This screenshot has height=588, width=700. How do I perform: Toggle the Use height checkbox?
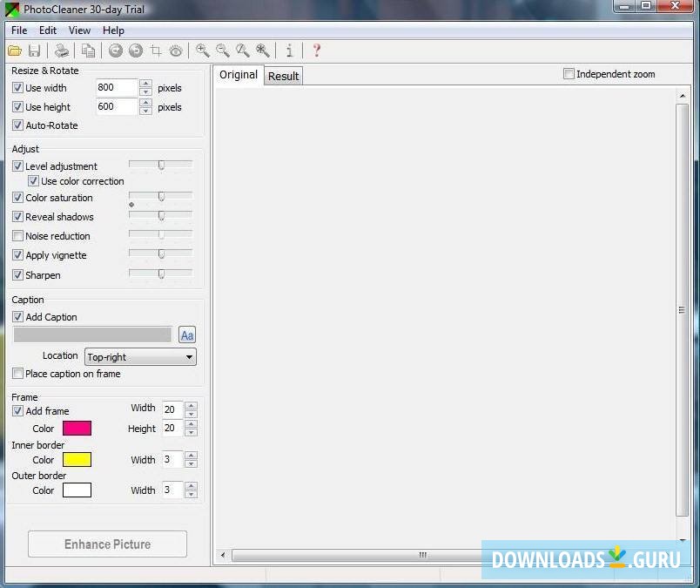(x=17, y=107)
